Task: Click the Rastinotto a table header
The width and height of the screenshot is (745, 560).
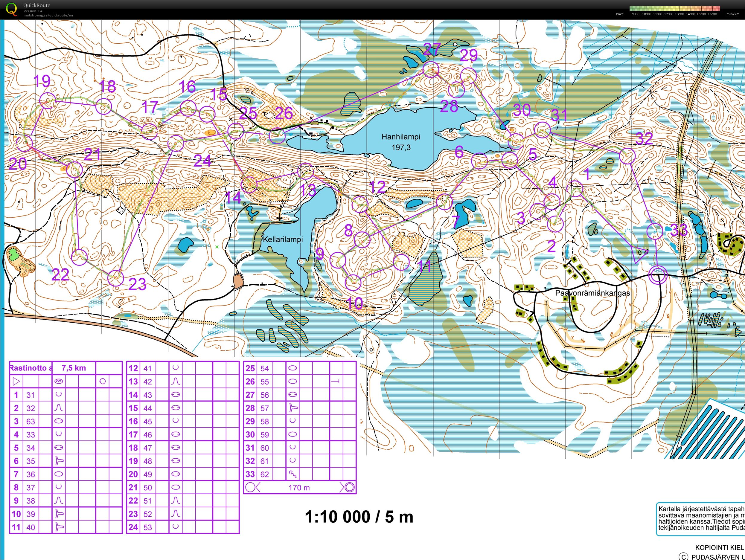Action: pyautogui.click(x=31, y=368)
